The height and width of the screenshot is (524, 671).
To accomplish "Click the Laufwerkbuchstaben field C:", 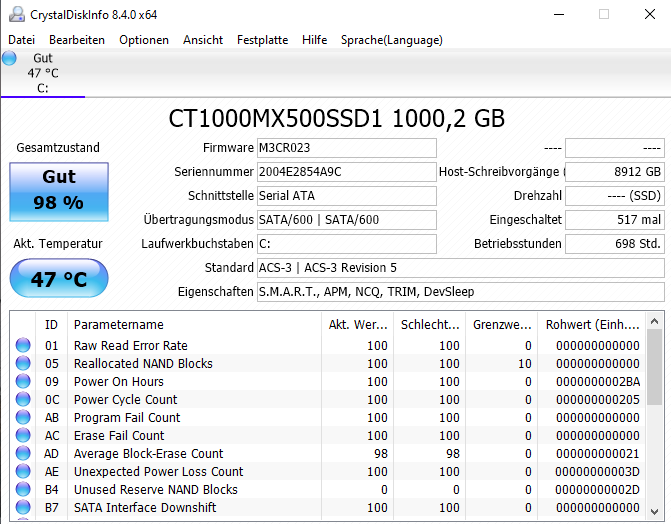I will [347, 244].
